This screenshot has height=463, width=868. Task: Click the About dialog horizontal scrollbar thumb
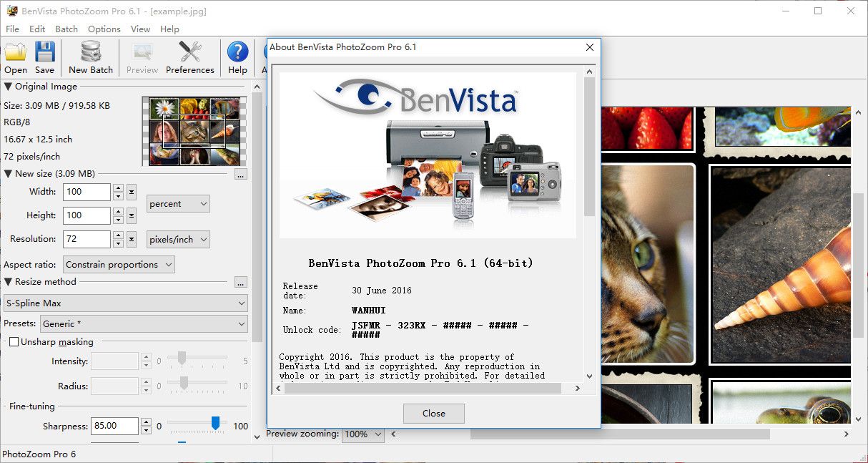(x=422, y=388)
